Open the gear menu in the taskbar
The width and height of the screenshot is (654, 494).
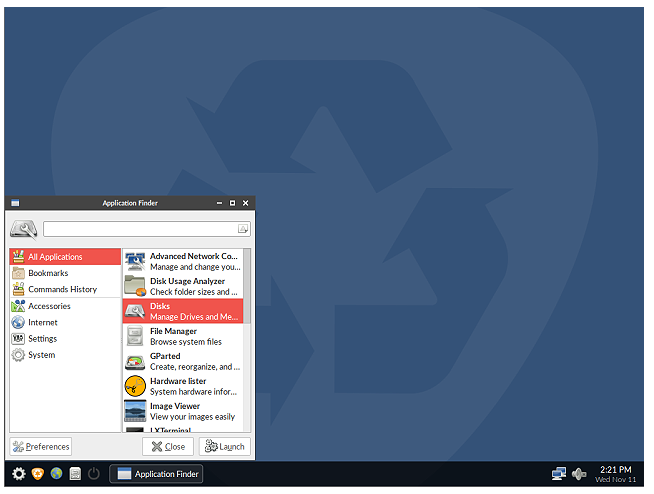(18, 474)
